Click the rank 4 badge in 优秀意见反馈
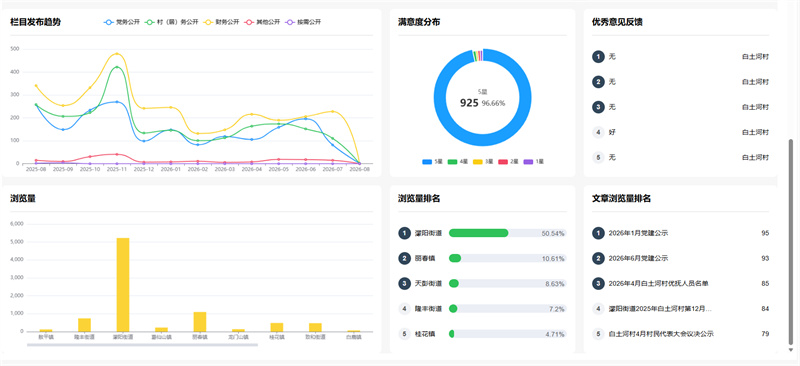This screenshot has height=366, width=800. point(598,132)
